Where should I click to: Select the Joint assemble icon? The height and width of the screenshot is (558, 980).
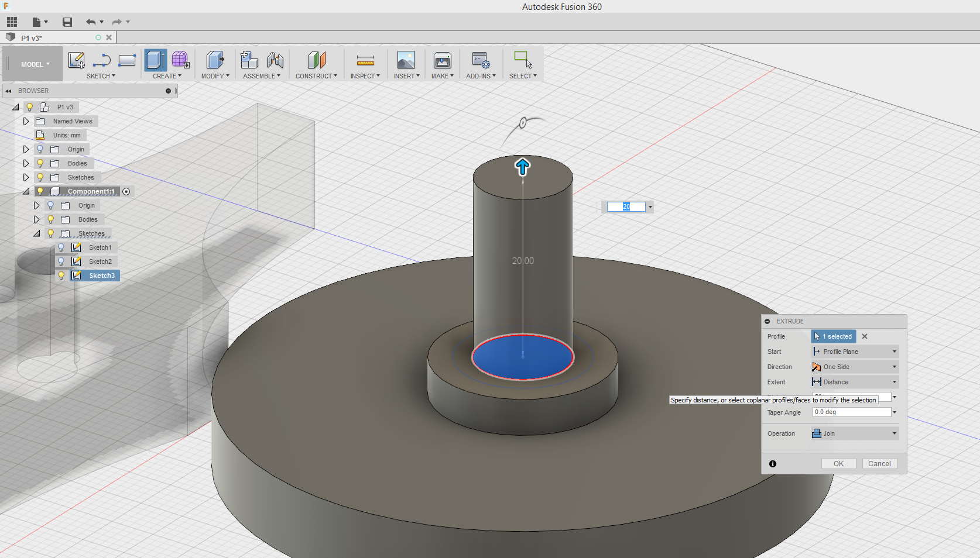click(275, 60)
